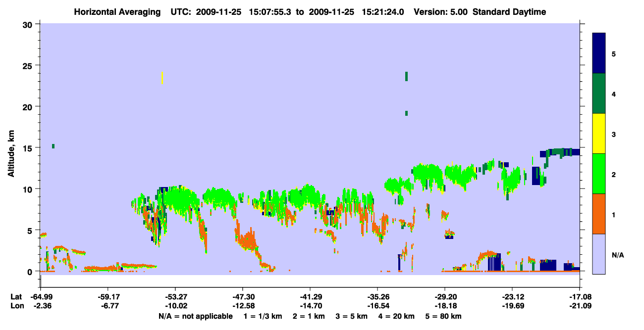Click the colorbar label 2
The width and height of the screenshot is (644, 330).
click(613, 174)
